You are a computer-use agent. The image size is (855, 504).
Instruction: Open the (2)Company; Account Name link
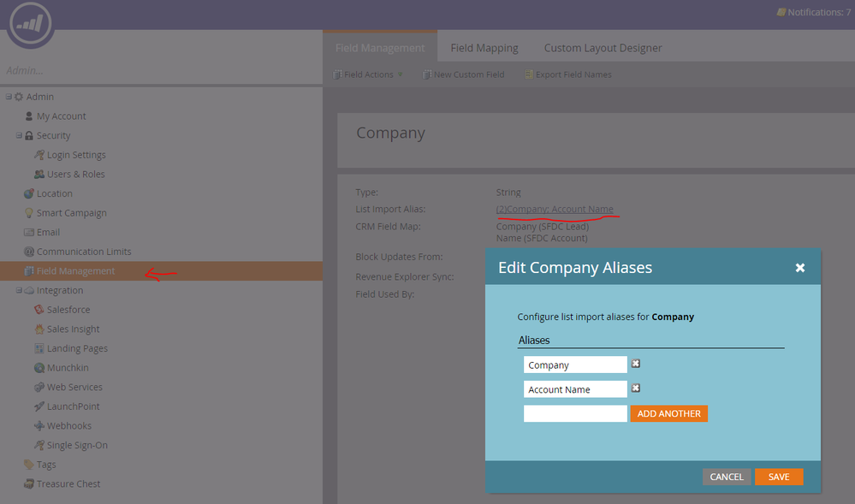555,209
